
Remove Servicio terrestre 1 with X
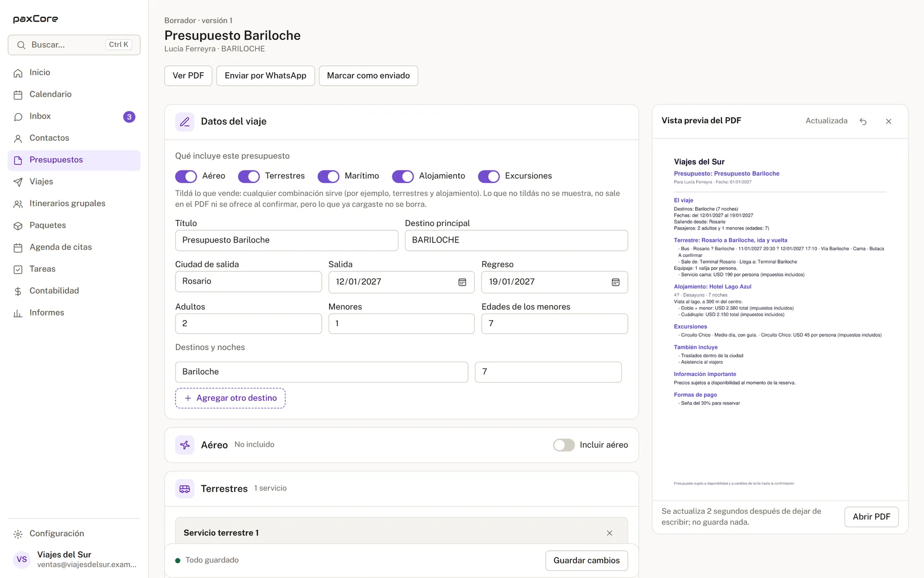click(x=609, y=533)
